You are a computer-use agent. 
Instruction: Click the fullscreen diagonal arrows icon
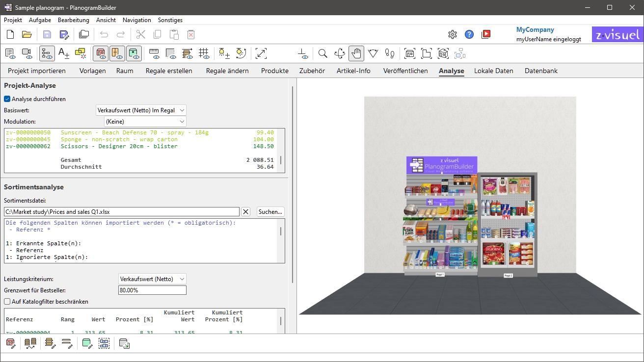tap(261, 53)
